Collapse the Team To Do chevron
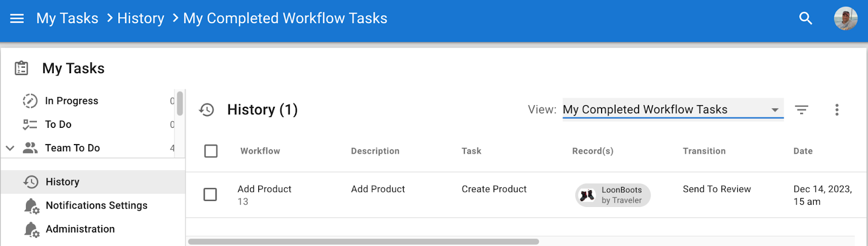Image resolution: width=868 pixels, height=246 pixels. point(10,148)
